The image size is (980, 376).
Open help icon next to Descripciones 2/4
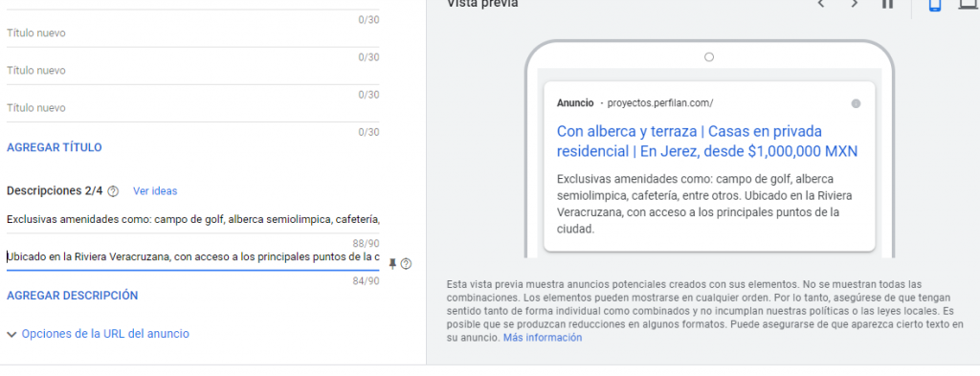click(113, 191)
